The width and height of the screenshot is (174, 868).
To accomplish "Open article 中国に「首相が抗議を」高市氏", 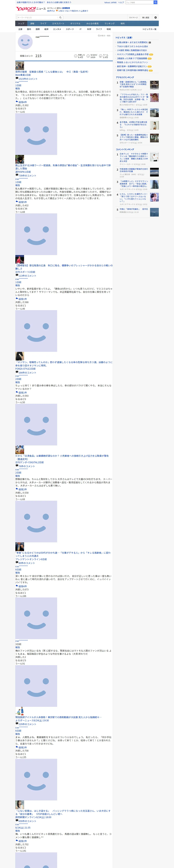I will pos(134,209).
